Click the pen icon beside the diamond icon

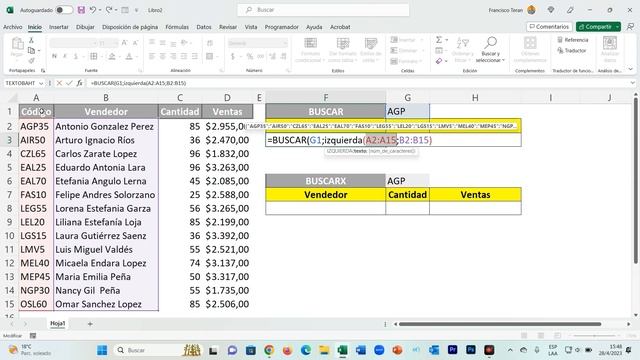(570, 10)
